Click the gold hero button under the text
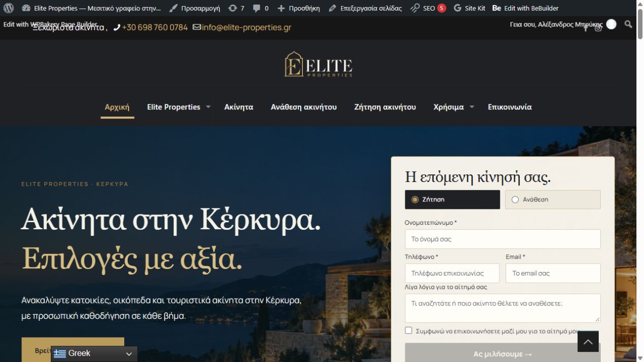Screen dimensions: 644x362 coord(73,349)
